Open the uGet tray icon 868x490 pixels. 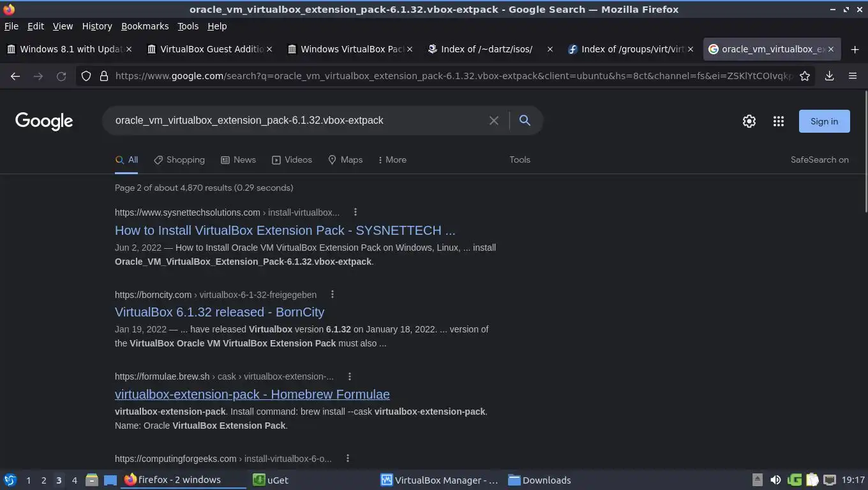coord(795,480)
